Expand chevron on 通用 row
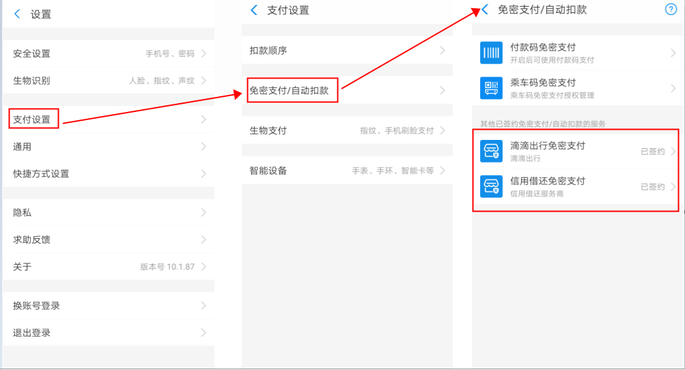This screenshot has width=685, height=370. pyautogui.click(x=204, y=146)
